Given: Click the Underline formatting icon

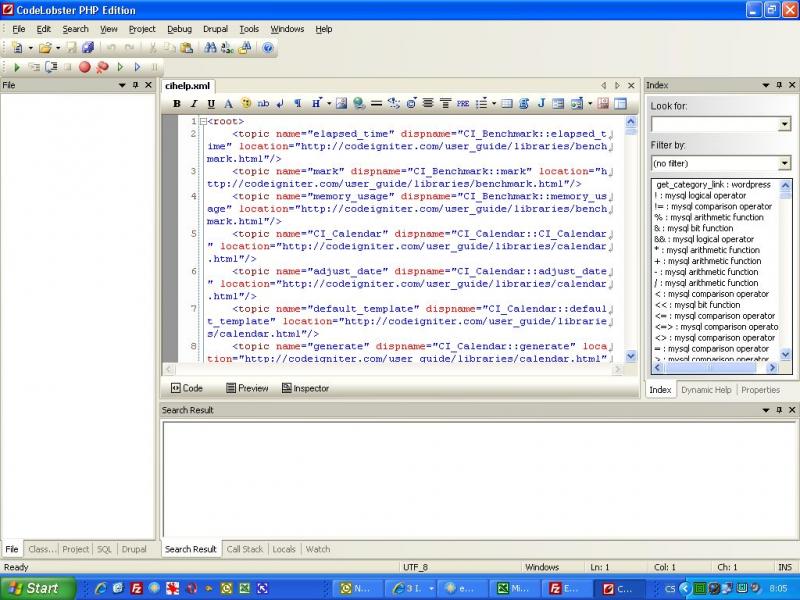Looking at the screenshot, I should [211, 103].
